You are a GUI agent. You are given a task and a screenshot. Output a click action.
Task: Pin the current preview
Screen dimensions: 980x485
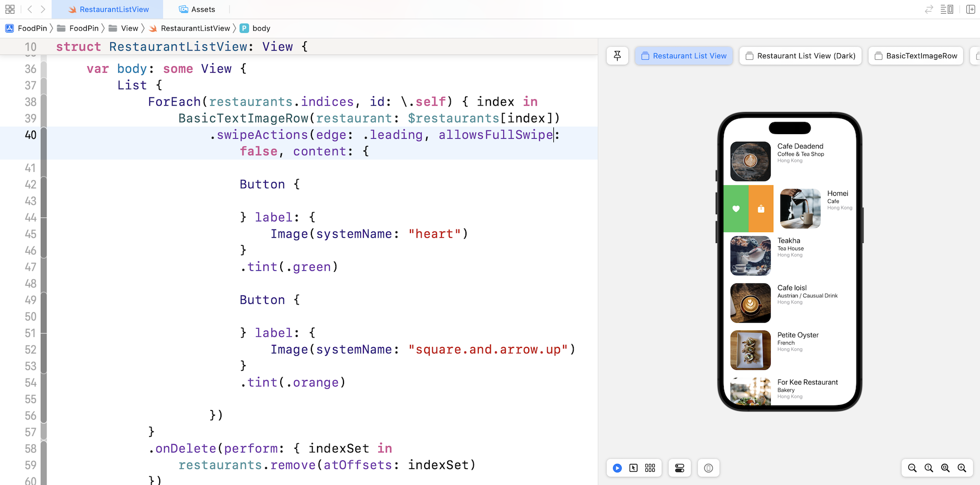[618, 56]
